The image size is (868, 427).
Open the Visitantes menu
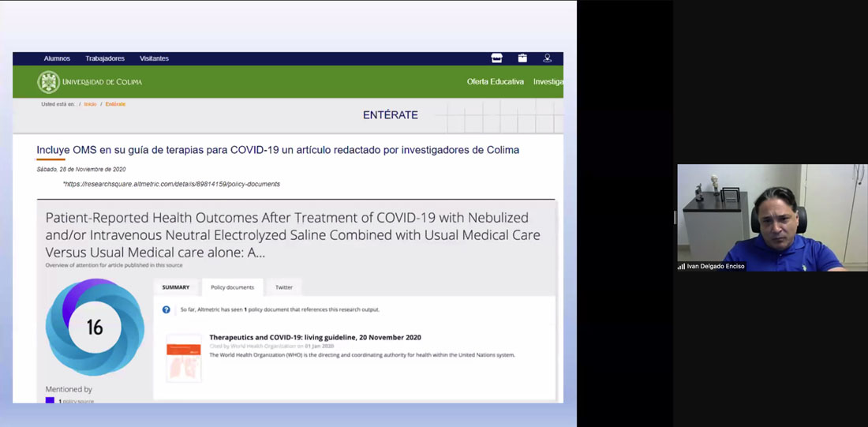pos(154,58)
